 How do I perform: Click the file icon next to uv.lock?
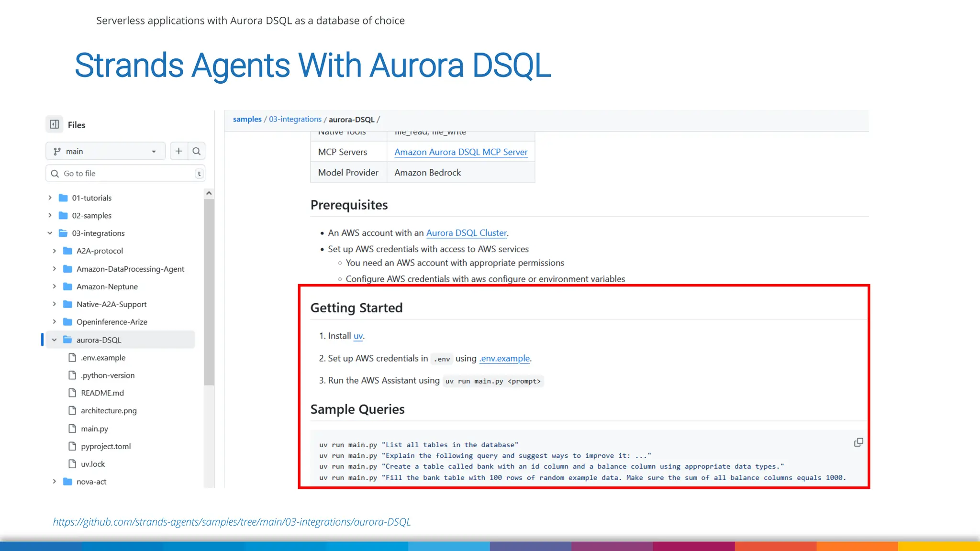[72, 464]
